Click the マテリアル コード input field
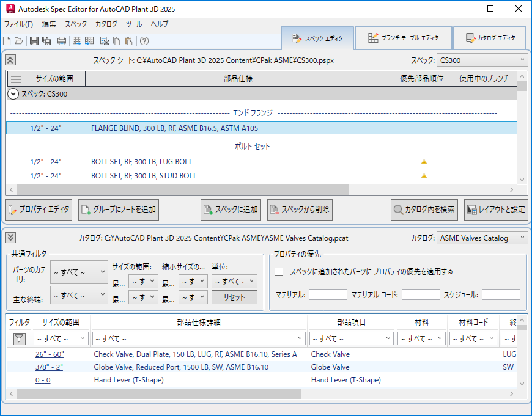The height and width of the screenshot is (416, 532). [x=421, y=294]
